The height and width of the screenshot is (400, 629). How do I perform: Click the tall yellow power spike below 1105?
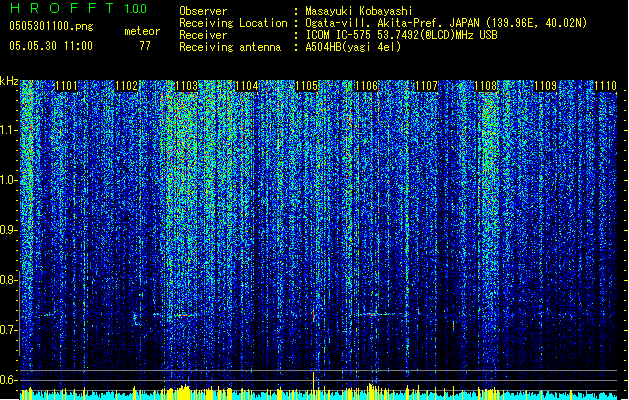(x=313, y=384)
